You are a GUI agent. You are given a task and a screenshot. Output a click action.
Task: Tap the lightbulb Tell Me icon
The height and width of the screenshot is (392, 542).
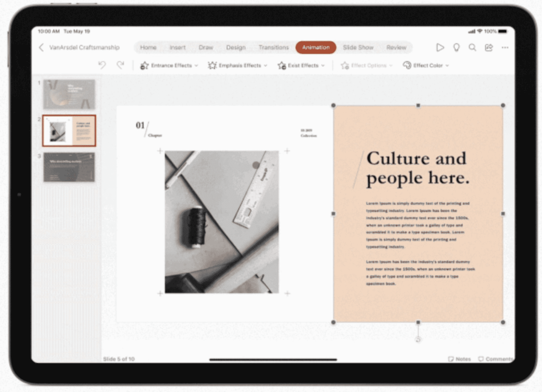[x=456, y=47]
